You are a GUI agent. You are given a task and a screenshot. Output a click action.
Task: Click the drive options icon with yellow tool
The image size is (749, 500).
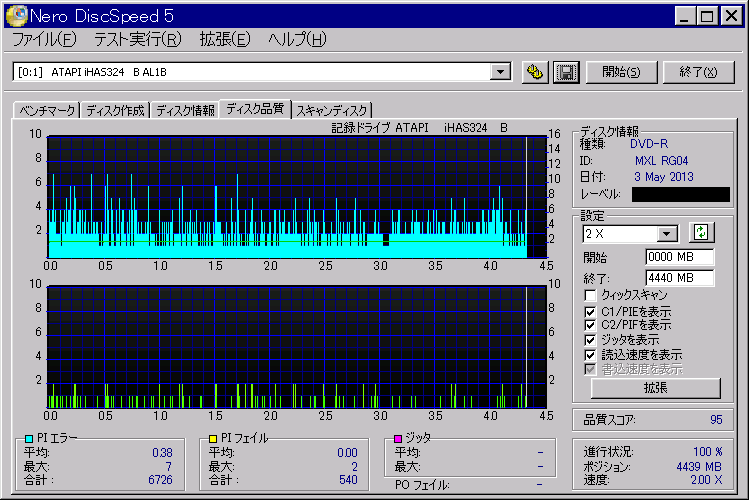[x=535, y=73]
